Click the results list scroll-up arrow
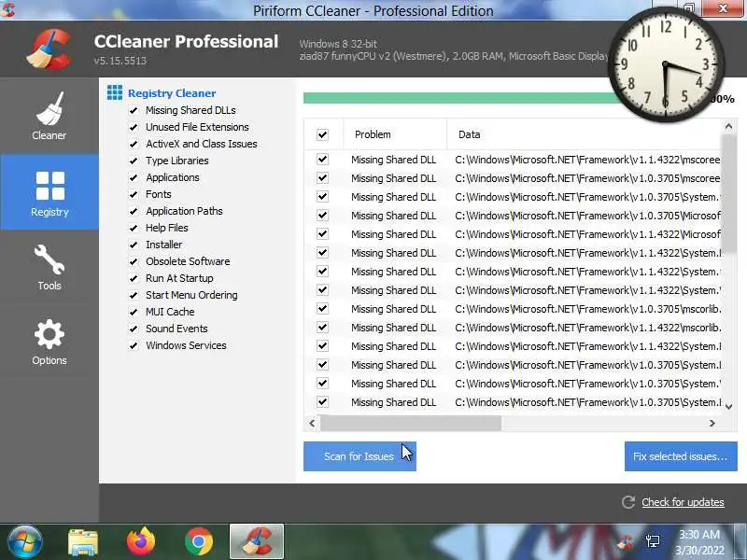747x560 pixels. point(728,127)
